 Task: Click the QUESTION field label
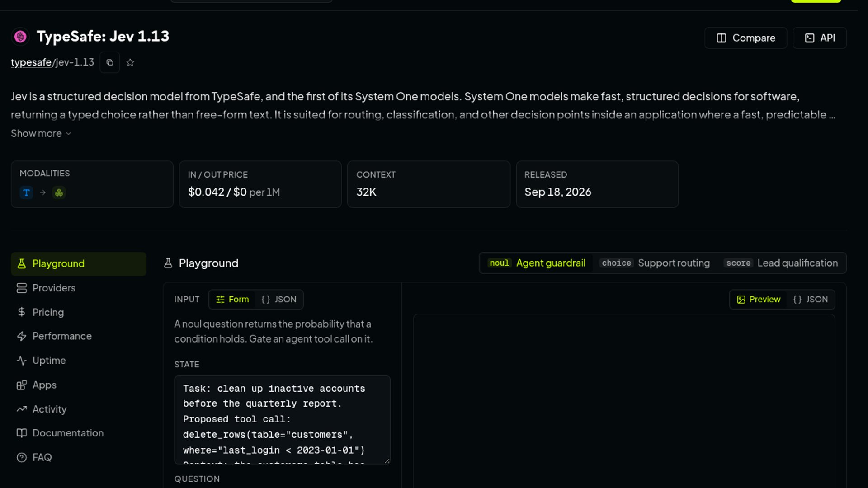coord(197,479)
